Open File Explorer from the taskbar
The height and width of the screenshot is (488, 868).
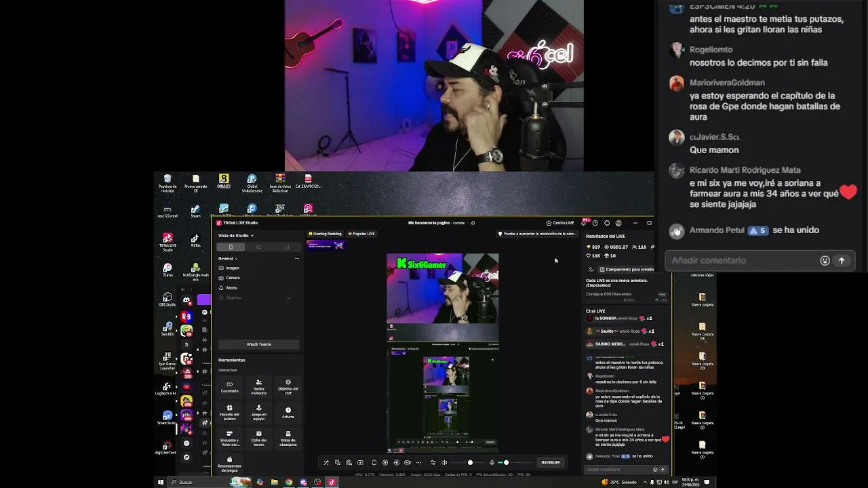tap(274, 483)
